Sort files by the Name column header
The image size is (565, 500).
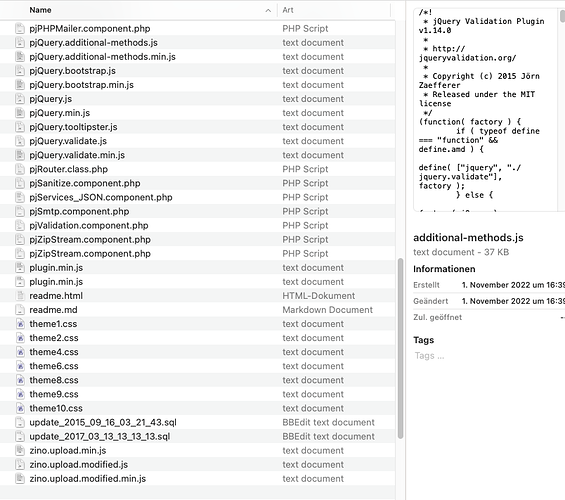(x=40, y=10)
